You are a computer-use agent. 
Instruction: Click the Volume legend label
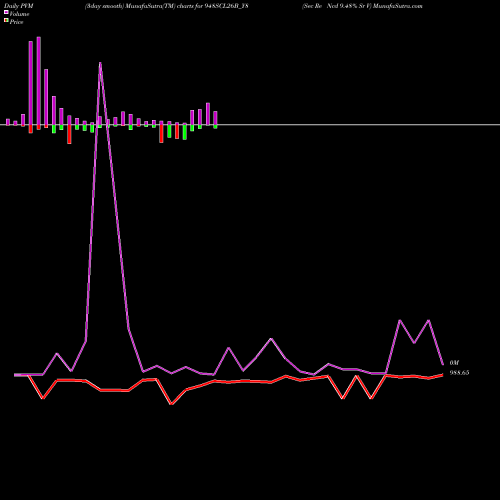[x=19, y=14]
